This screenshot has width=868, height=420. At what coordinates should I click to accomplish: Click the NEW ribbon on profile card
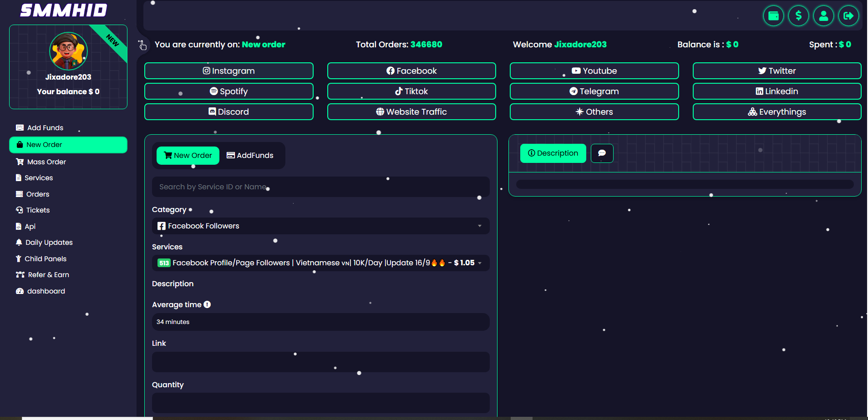tap(112, 40)
